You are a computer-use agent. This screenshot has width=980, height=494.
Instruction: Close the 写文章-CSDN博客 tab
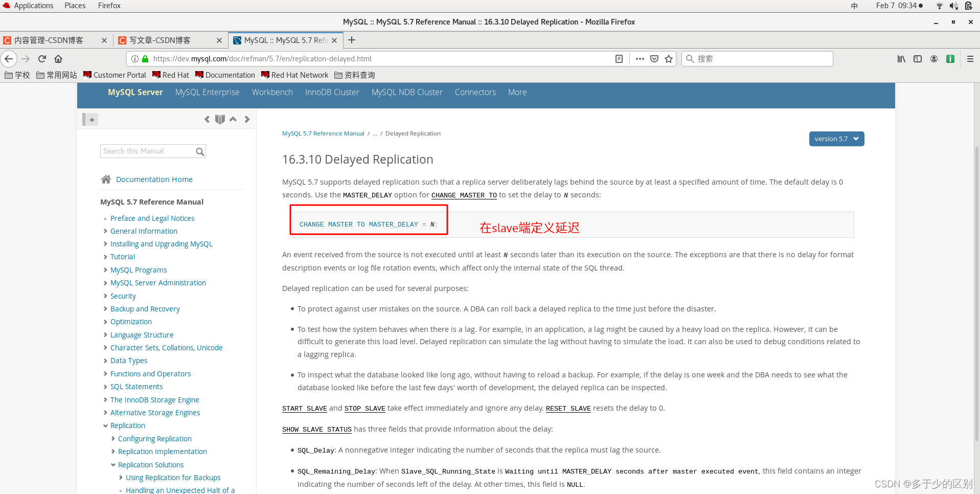click(x=219, y=40)
